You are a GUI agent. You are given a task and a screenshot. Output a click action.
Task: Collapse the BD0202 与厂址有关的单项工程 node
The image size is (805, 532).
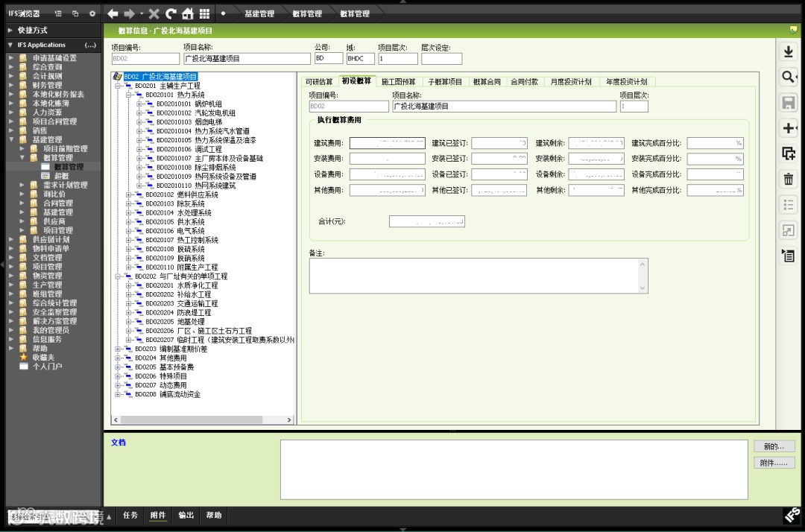[x=118, y=276]
